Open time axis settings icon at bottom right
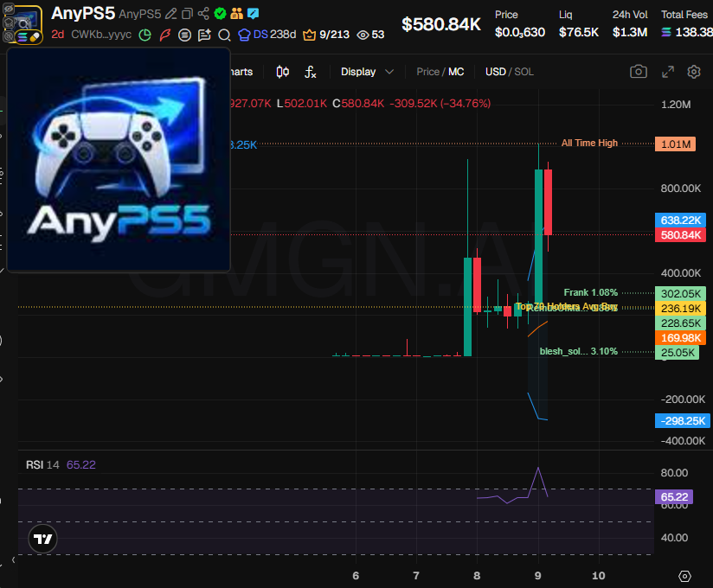This screenshot has width=713, height=588. coord(684,576)
